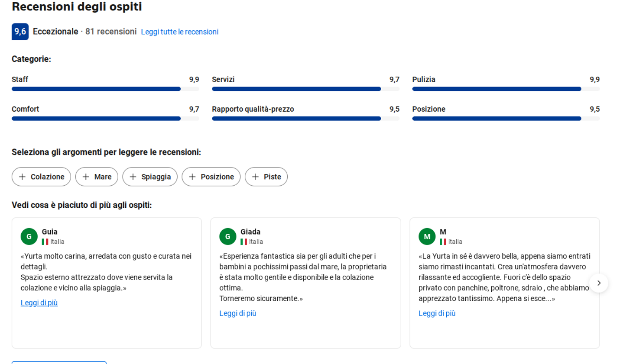Open Leggi tutte le recensioni link
Image resolution: width=620 pixels, height=364 pixels.
[x=179, y=32]
